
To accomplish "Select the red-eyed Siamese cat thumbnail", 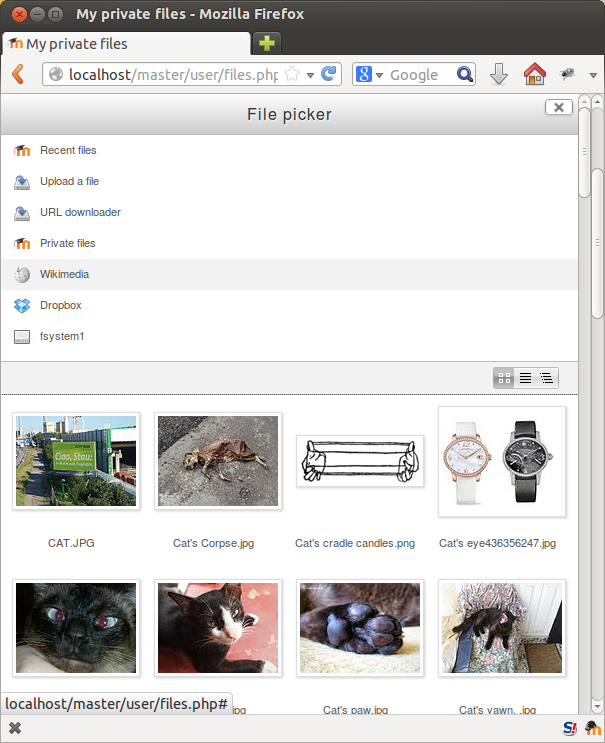I will pyautogui.click(x=76, y=628).
